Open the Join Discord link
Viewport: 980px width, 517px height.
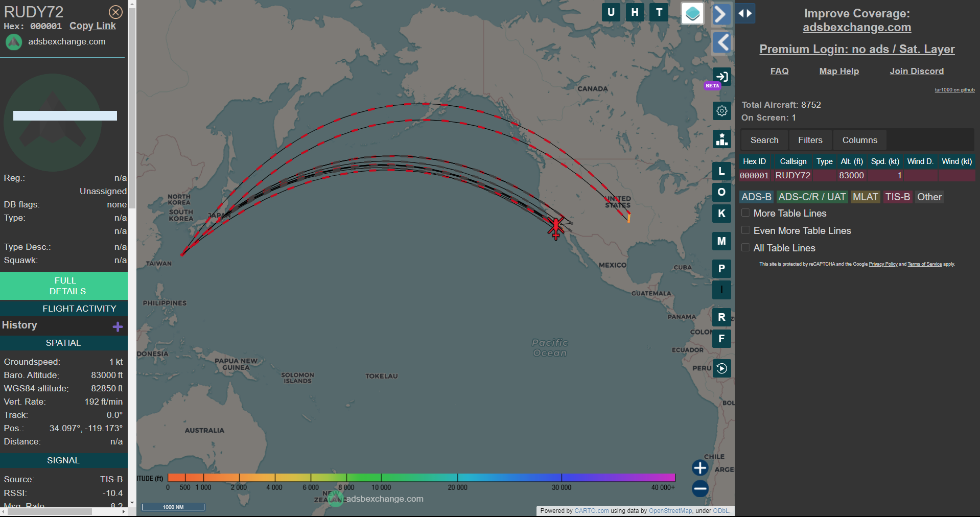[x=917, y=71]
